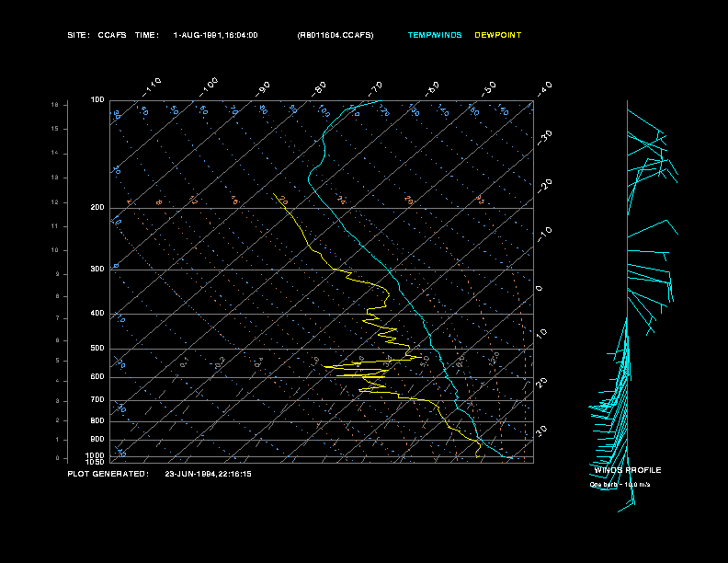The height and width of the screenshot is (563, 728).
Task: Click the 0 temperature label on right edge
Action: pyautogui.click(x=539, y=289)
